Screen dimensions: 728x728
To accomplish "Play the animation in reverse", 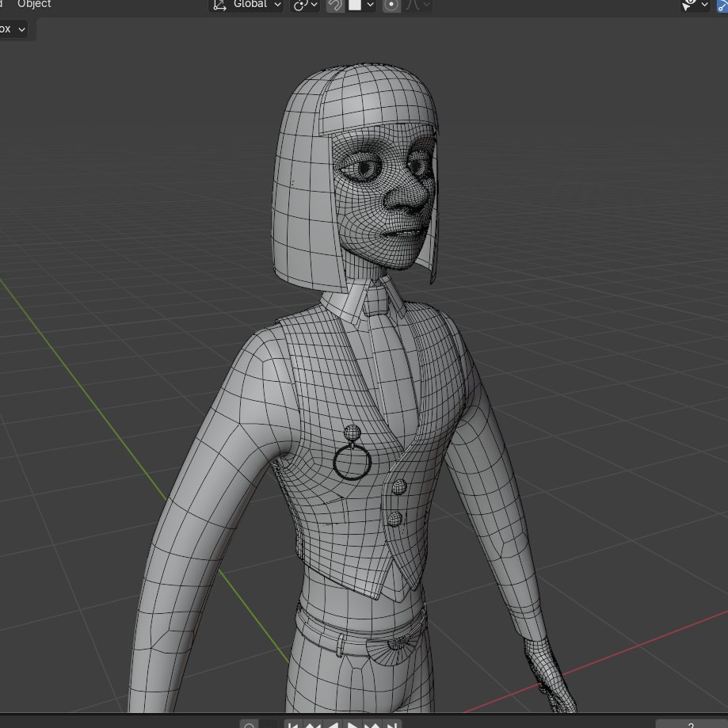I will tap(333, 724).
